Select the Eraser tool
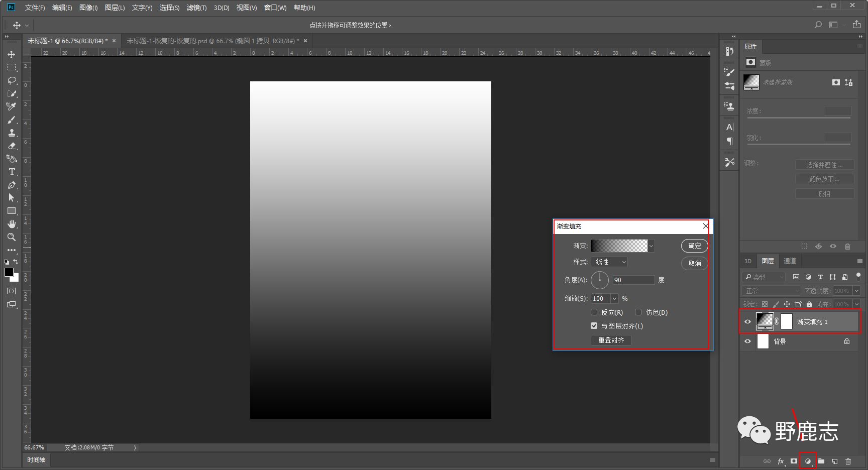 point(12,146)
